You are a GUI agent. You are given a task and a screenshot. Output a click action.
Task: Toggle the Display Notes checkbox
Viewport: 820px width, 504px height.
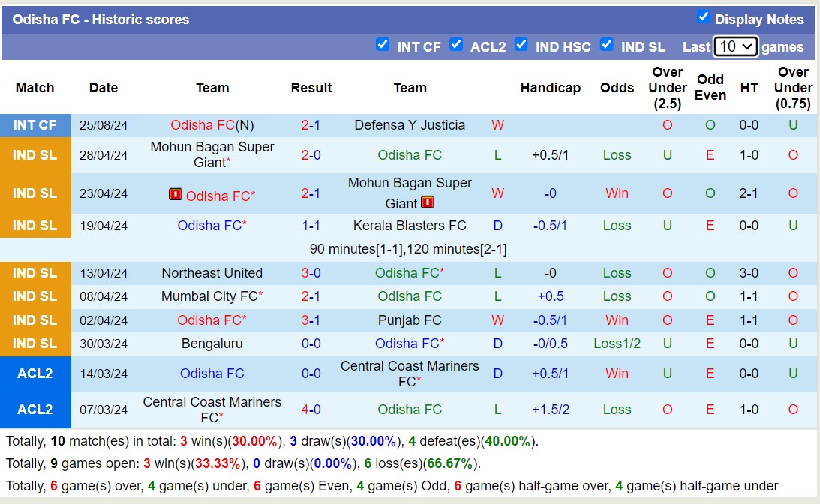pos(703,16)
